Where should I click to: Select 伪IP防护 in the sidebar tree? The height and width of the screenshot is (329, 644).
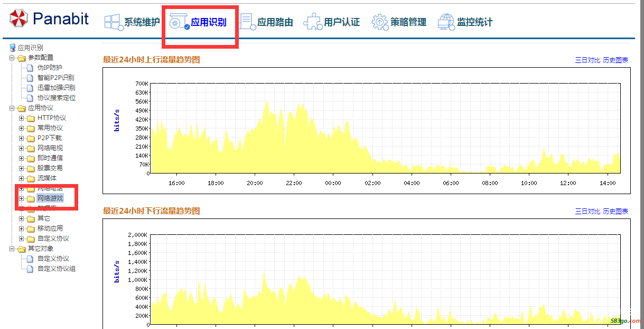click(50, 68)
